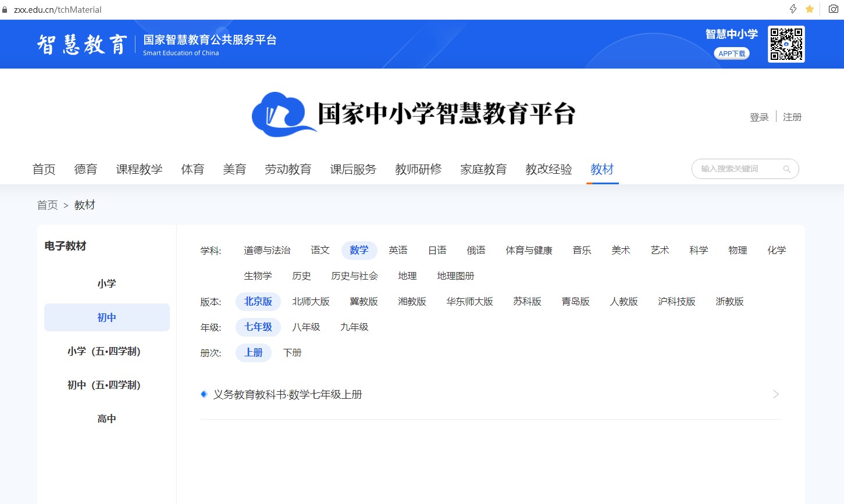Image resolution: width=844 pixels, height=504 pixels.
Task: Click the 登录 link
Action: coord(759,117)
